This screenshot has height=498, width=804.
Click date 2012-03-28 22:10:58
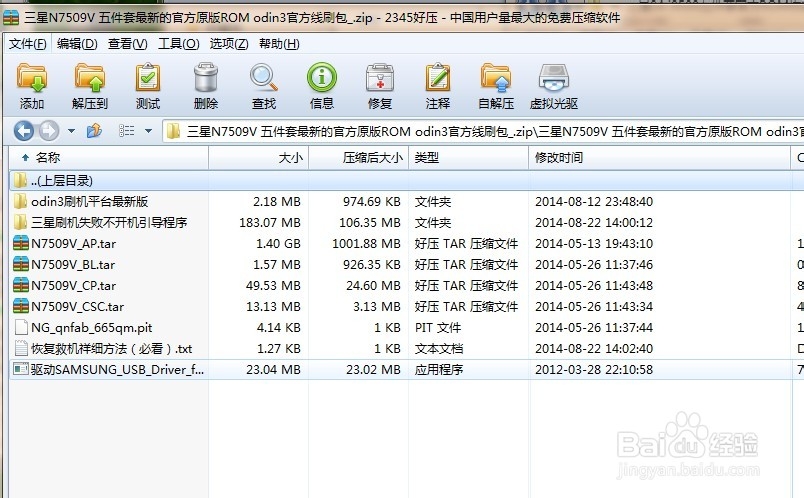594,369
